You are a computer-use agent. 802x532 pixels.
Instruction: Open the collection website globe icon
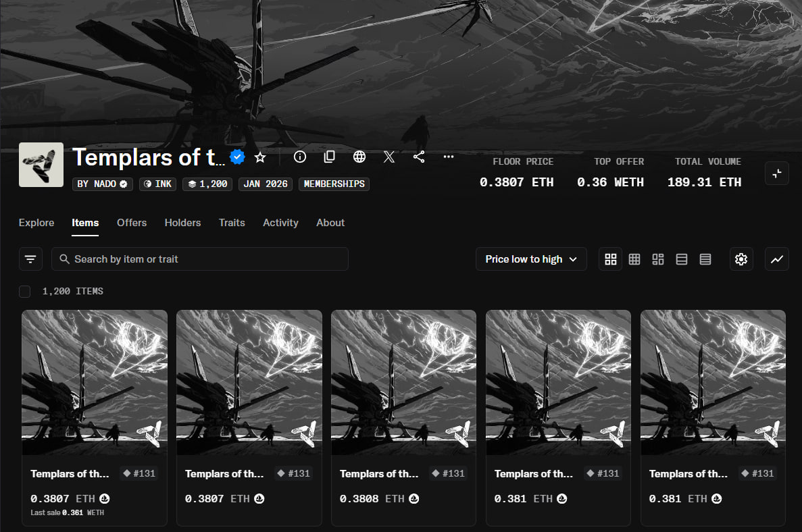359,157
